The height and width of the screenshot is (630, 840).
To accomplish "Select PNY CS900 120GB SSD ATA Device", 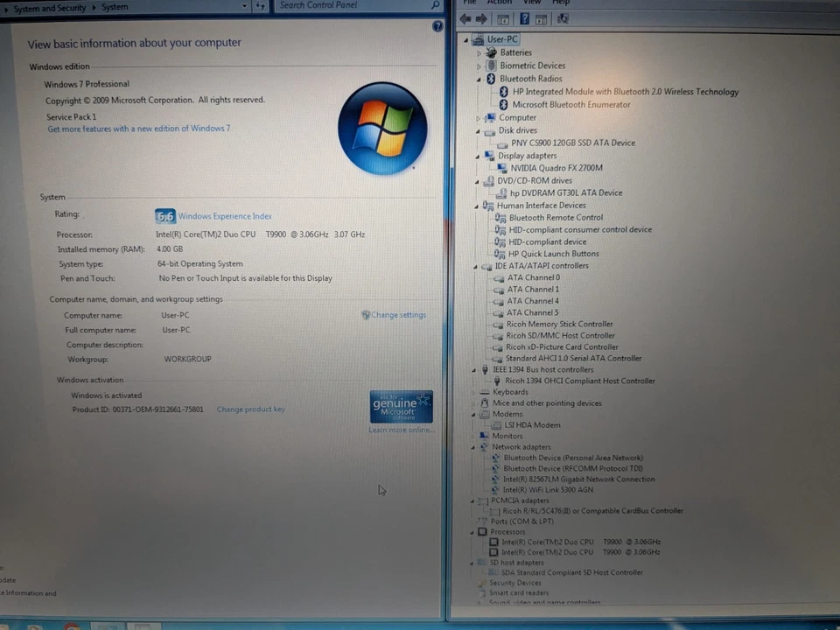I will (x=572, y=143).
